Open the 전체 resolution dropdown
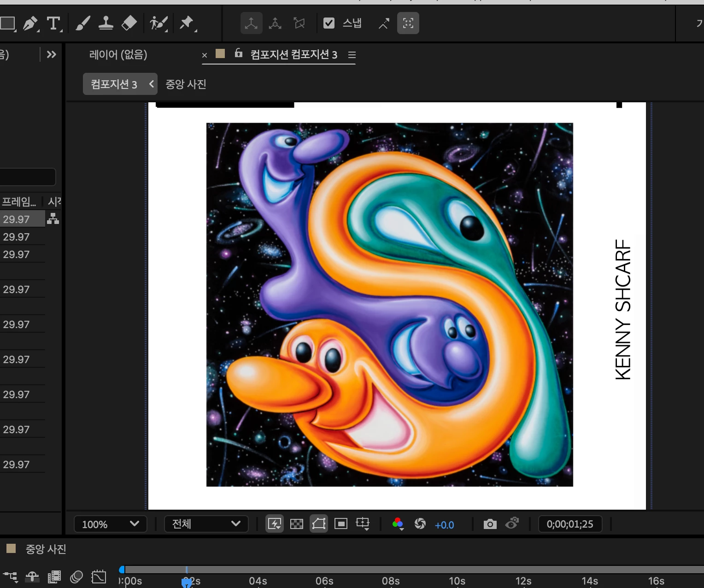The width and height of the screenshot is (704, 588). click(x=206, y=524)
